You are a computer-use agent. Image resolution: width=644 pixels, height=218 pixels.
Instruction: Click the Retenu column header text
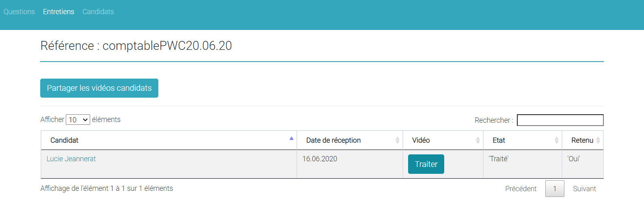click(582, 140)
